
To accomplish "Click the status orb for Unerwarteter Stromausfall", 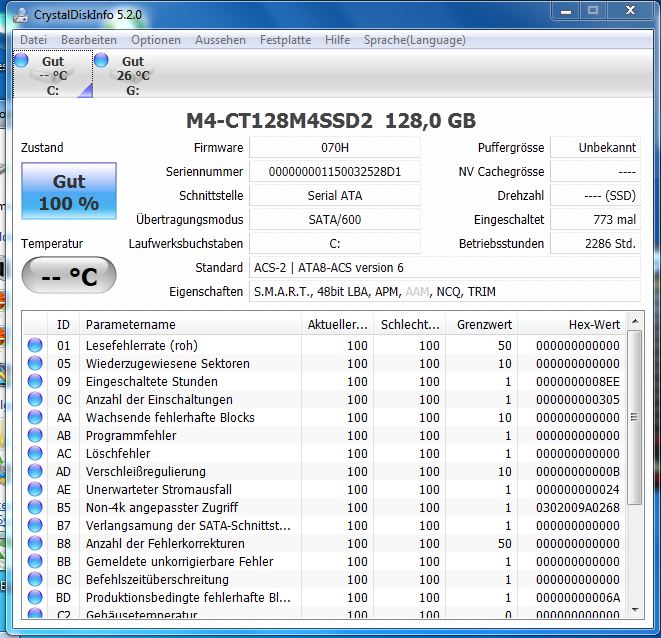I will click(x=35, y=489).
